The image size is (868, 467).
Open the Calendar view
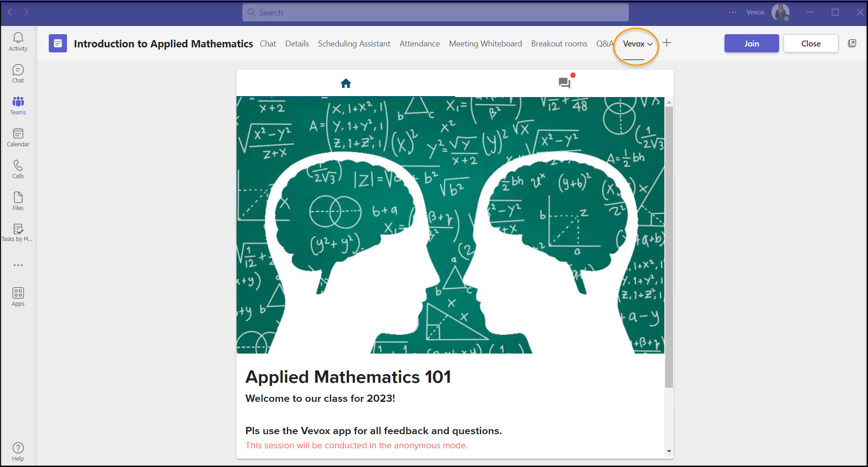[18, 137]
